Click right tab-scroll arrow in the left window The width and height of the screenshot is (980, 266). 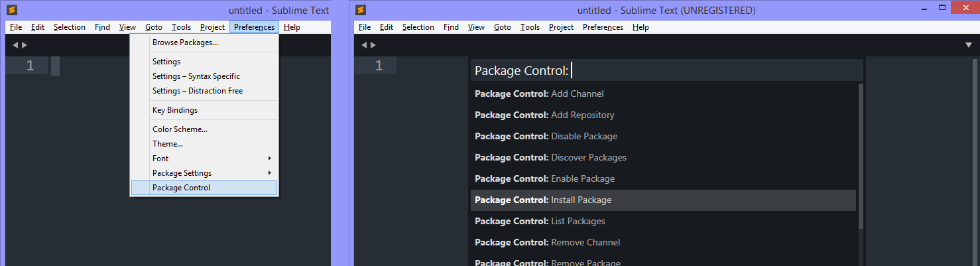click(x=25, y=45)
